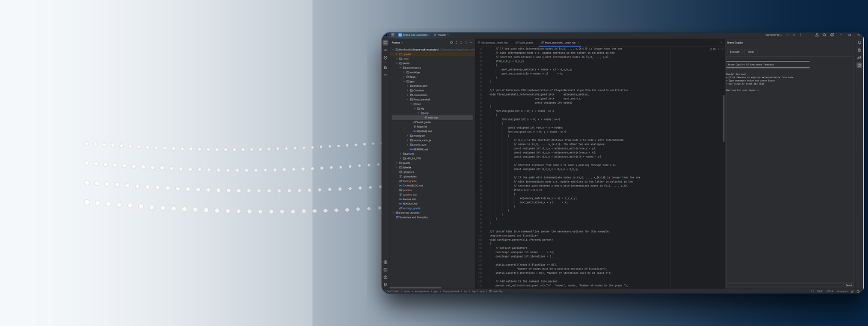Screen dimensions: 868x326
Task: Open the Git version control tool window
Action: [x=386, y=285]
